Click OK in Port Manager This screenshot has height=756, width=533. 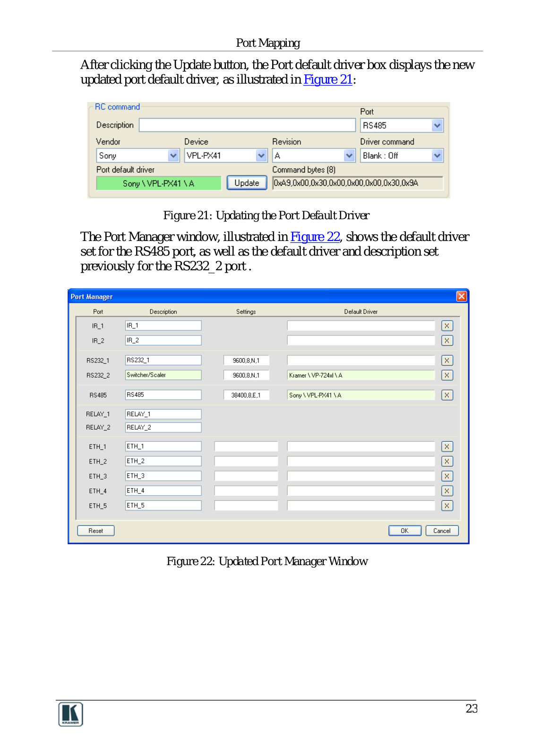click(x=405, y=531)
